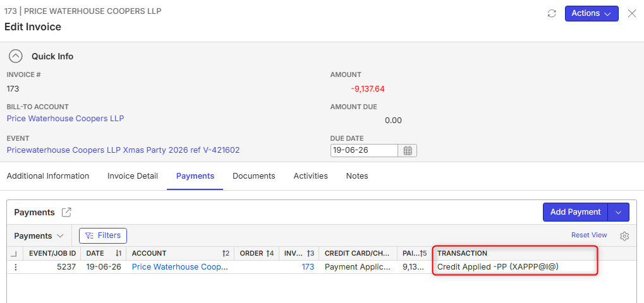Close the Edit Invoice panel

tap(632, 13)
